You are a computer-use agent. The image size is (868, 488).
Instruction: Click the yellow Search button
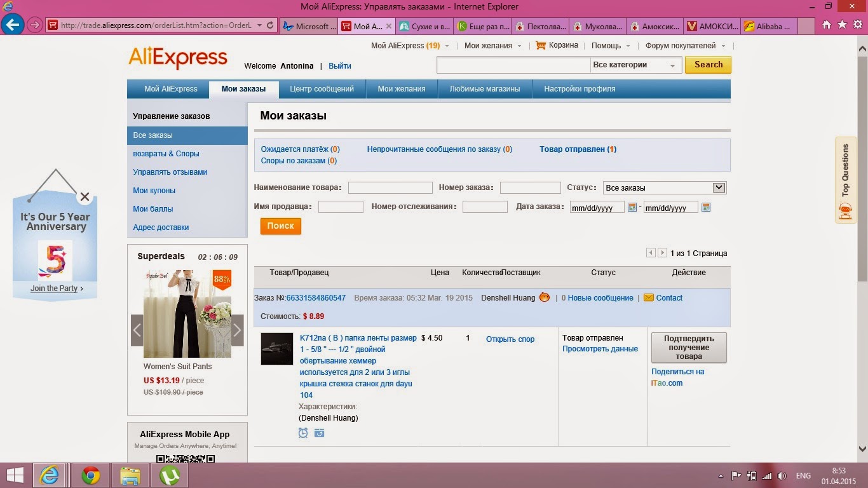pyautogui.click(x=708, y=65)
